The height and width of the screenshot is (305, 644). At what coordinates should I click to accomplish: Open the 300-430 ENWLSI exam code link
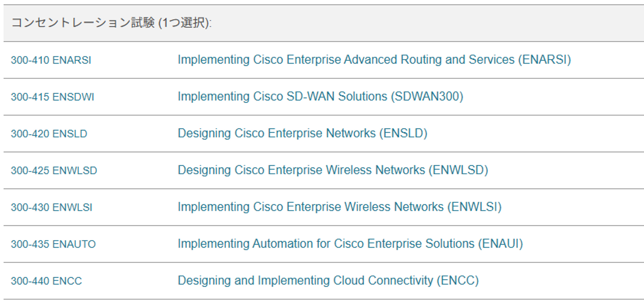coord(51,207)
